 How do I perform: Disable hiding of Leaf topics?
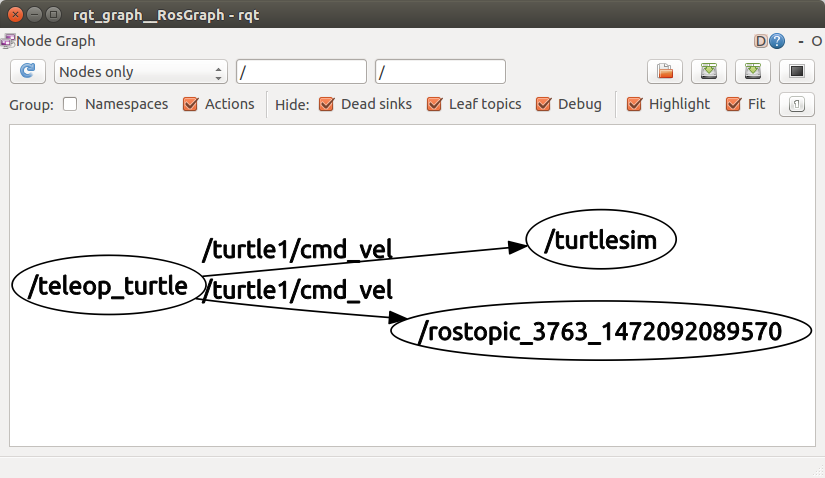coord(434,104)
